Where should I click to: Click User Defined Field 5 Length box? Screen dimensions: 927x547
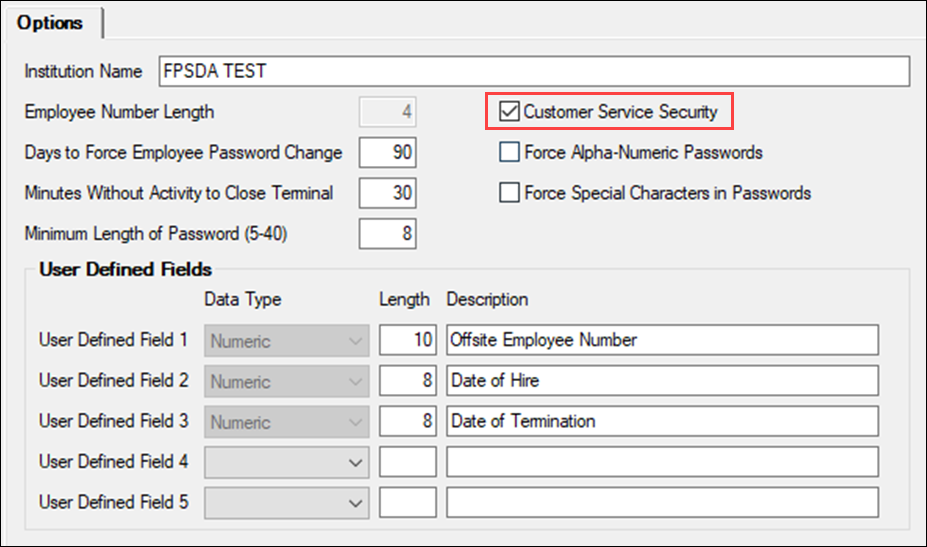[x=408, y=502]
